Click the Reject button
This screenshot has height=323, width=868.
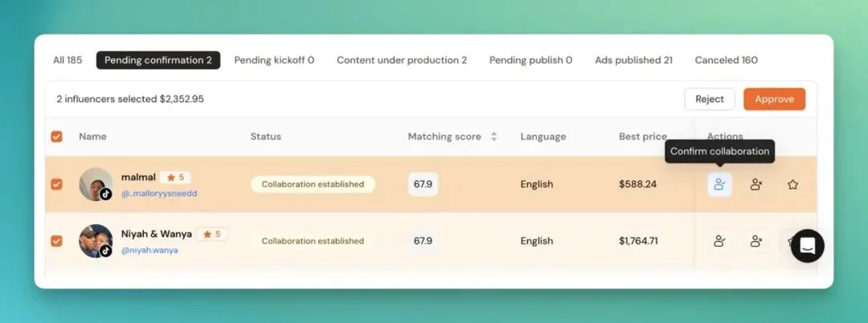709,99
